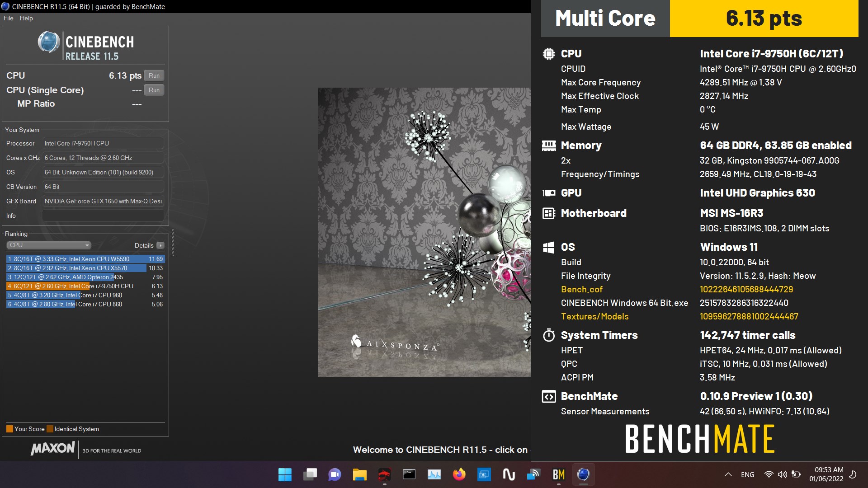Click the 6.13 pts yellow score box
Screen dimensions: 868x488
764,19
